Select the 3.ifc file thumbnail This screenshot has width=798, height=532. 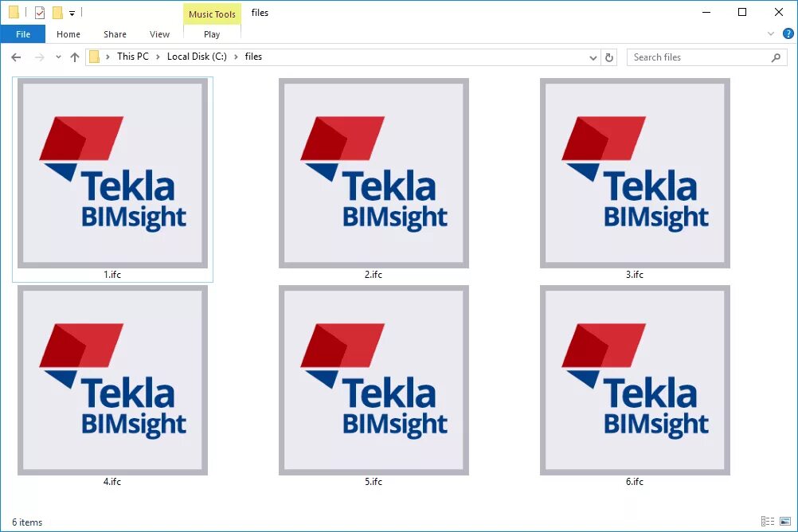point(635,173)
